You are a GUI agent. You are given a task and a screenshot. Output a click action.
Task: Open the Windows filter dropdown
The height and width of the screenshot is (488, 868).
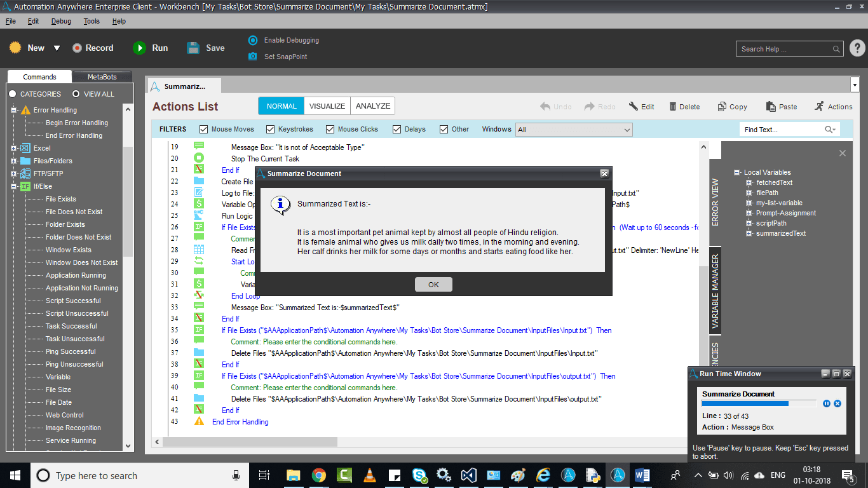tap(574, 130)
